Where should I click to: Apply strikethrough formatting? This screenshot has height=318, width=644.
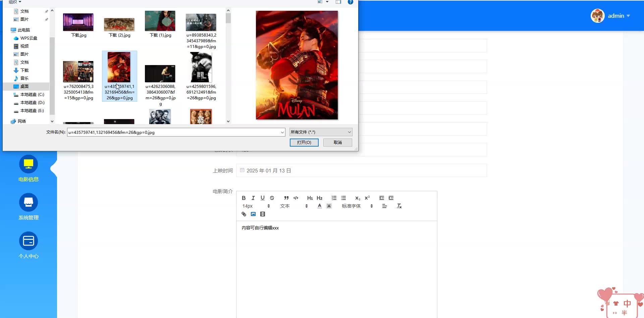click(x=272, y=198)
